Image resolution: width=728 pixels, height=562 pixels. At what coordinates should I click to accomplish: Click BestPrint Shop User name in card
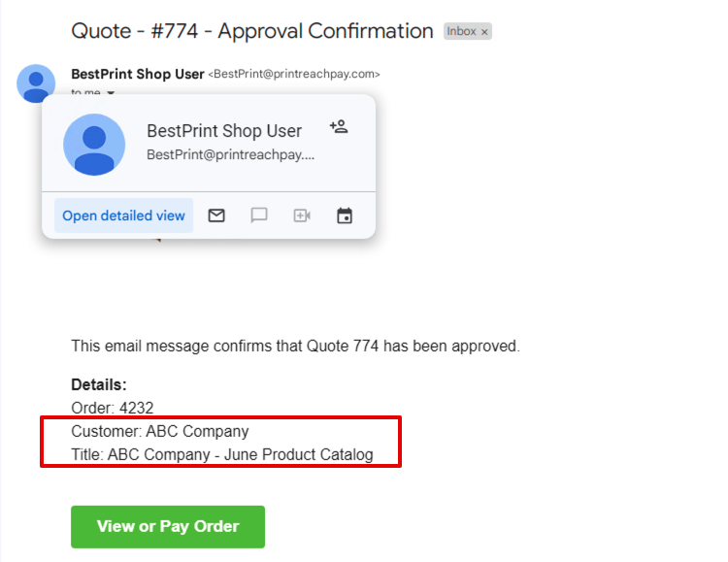pos(224,131)
